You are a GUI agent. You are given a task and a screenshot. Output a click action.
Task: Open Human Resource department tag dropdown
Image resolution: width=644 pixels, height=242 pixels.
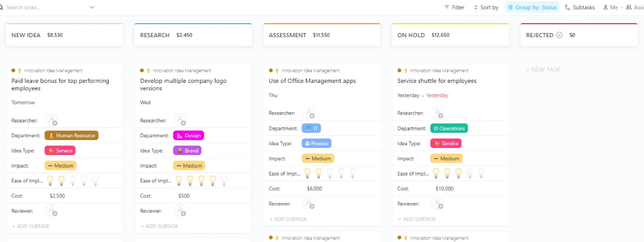tap(72, 135)
